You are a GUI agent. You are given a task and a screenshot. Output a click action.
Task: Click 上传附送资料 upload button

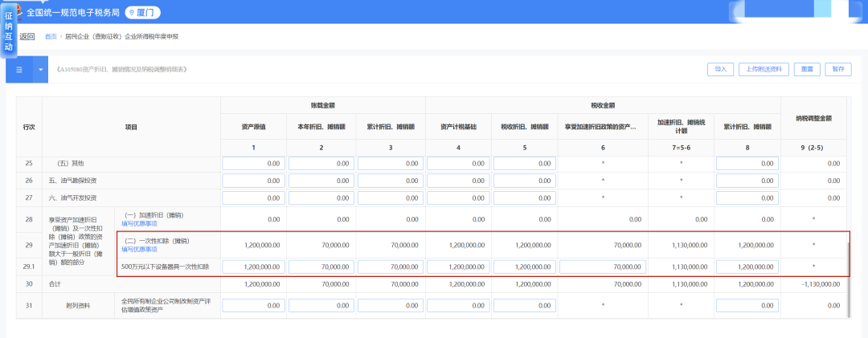point(764,69)
